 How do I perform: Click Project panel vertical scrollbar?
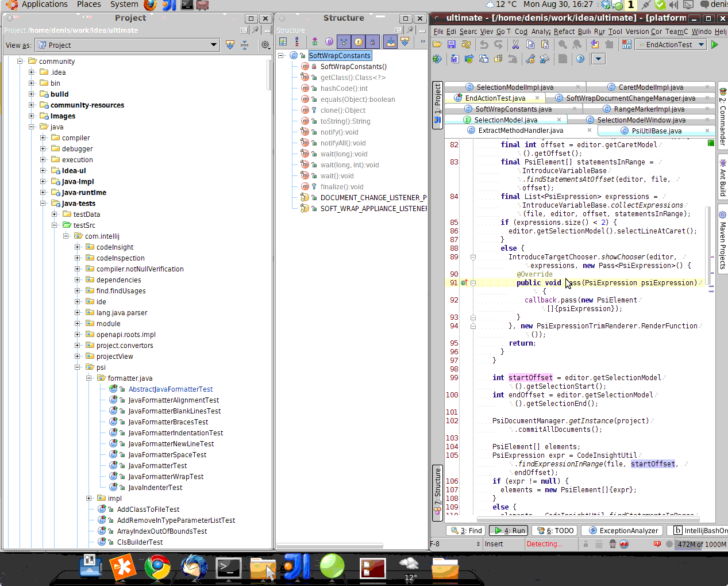click(x=269, y=75)
